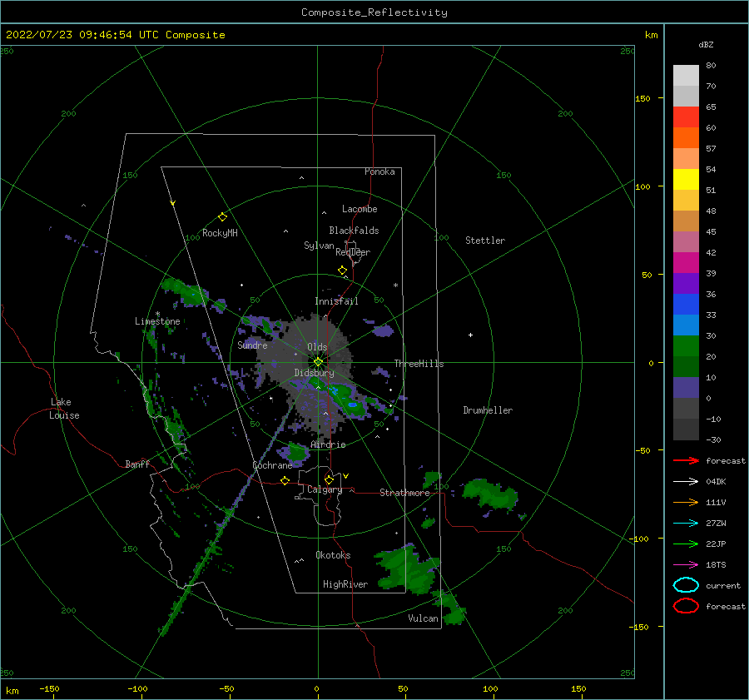Click the Didsbury label
Image resolution: width=749 pixels, height=700 pixels.
pyautogui.click(x=314, y=373)
